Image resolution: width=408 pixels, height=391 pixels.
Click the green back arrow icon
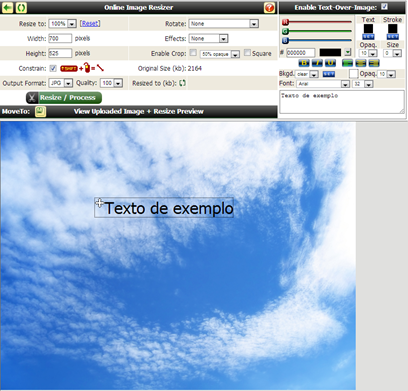pyautogui.click(x=7, y=7)
